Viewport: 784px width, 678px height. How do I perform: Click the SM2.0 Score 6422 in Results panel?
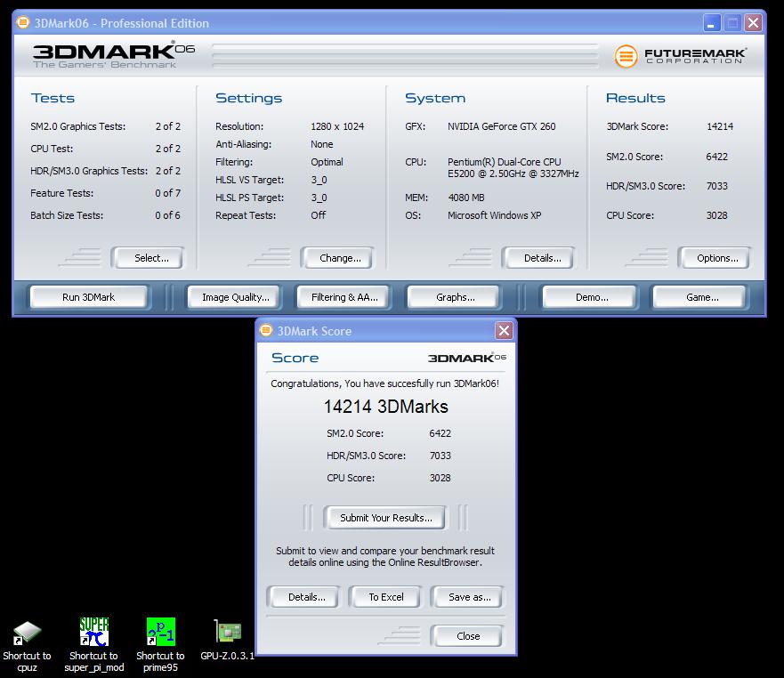(716, 157)
